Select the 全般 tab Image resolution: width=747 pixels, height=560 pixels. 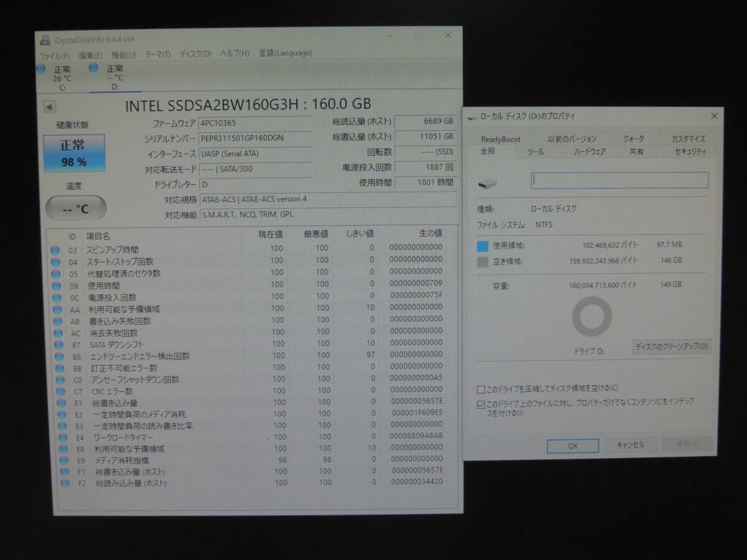coord(488,152)
